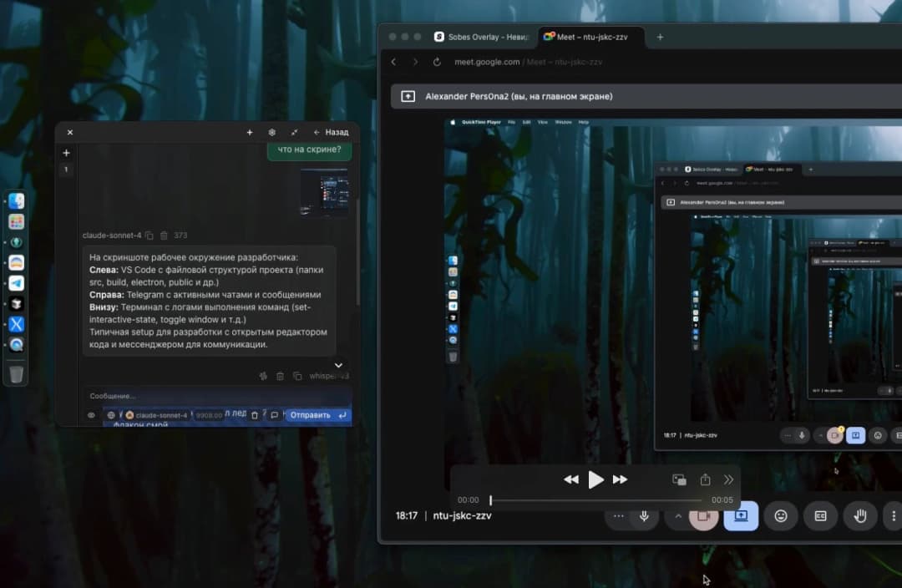The image size is (902, 588).
Task: Click the QuickTime playhead marker at 00:00
Action: coord(491,500)
